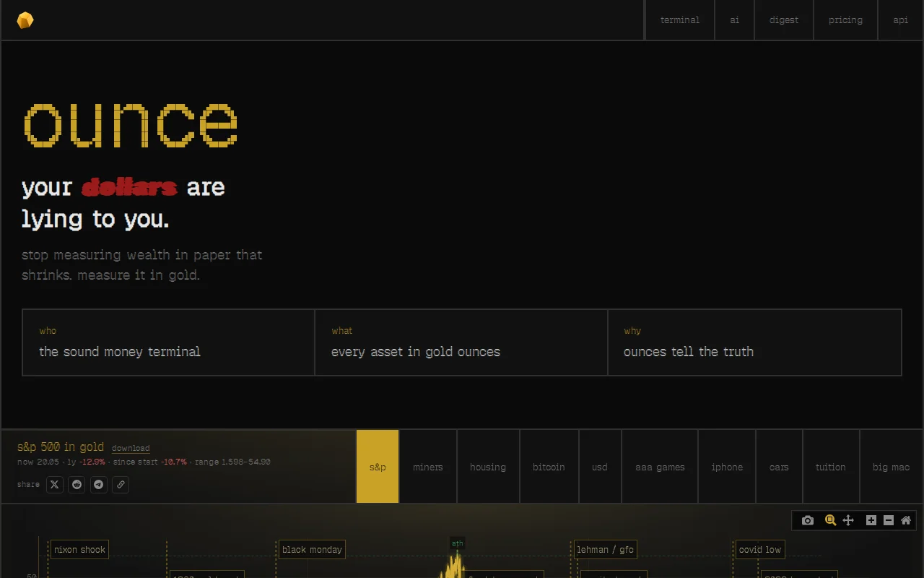Share chart via Telegram
The image size is (924, 578).
[x=99, y=485]
